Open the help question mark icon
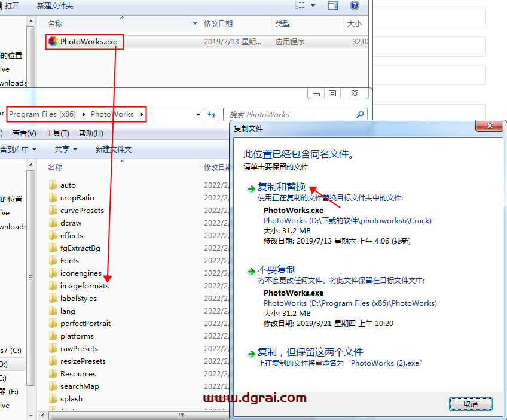This screenshot has height=420, width=507. 355,5
